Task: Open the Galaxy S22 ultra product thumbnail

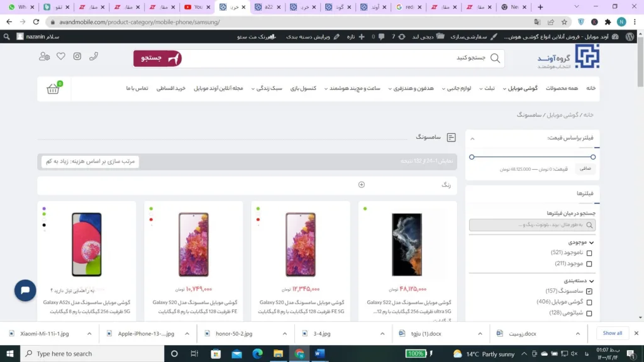Action: click(407, 244)
